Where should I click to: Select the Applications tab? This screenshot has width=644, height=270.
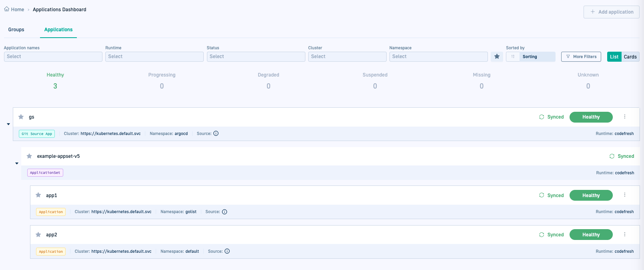58,30
